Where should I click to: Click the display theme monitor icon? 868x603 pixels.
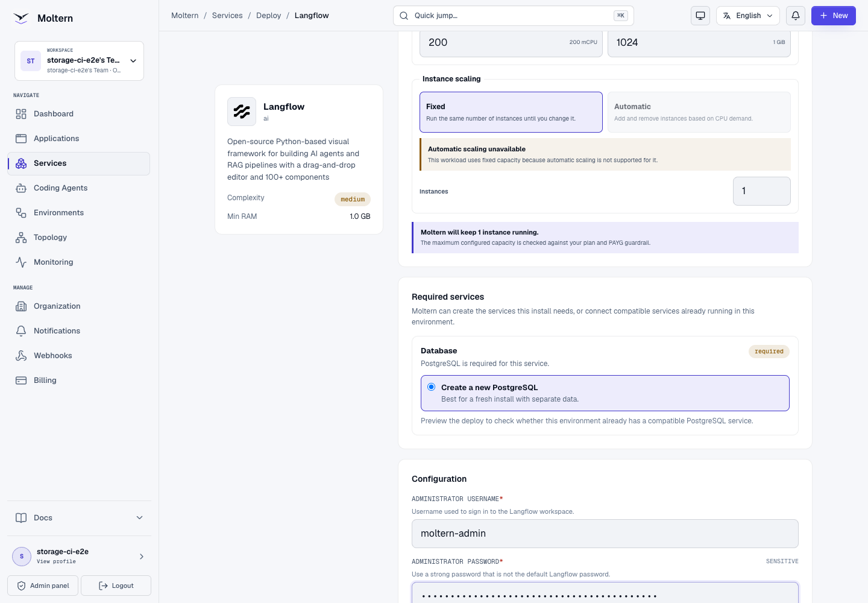(x=700, y=16)
